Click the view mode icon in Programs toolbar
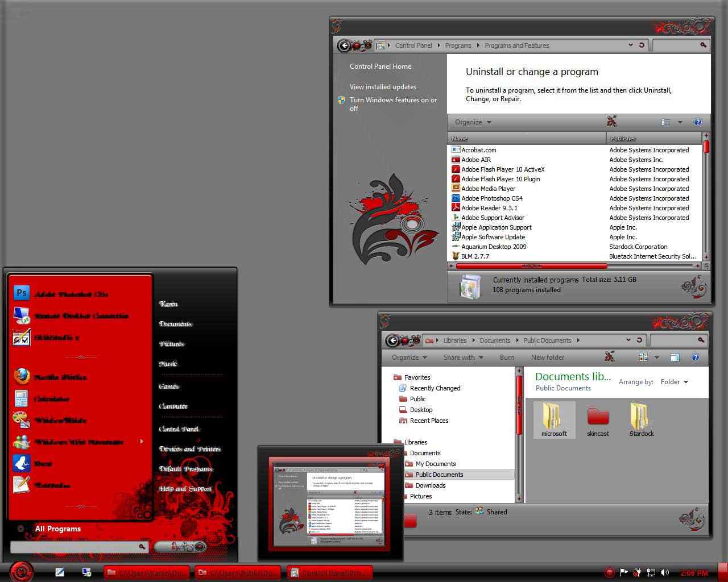This screenshot has height=582, width=728. click(x=666, y=122)
